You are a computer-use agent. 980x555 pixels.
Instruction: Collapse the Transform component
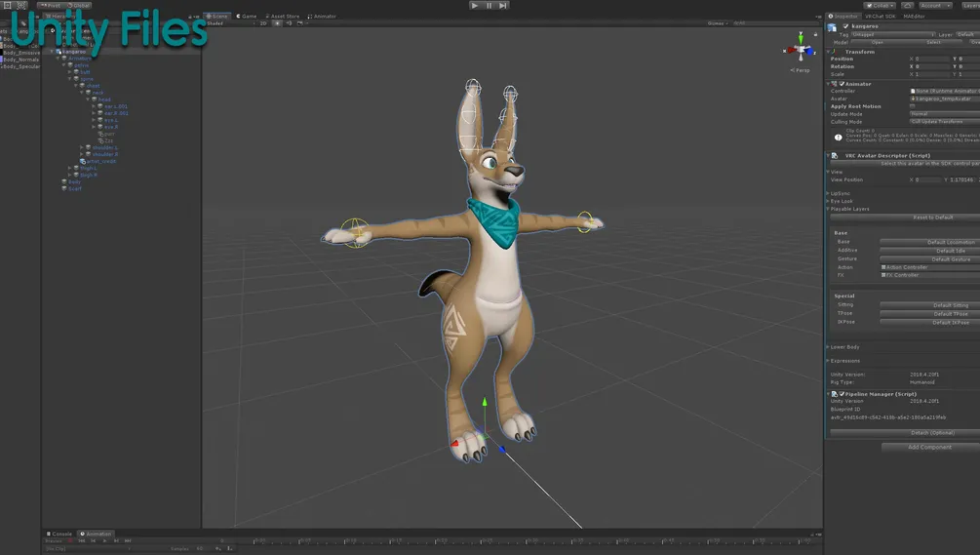tap(829, 52)
